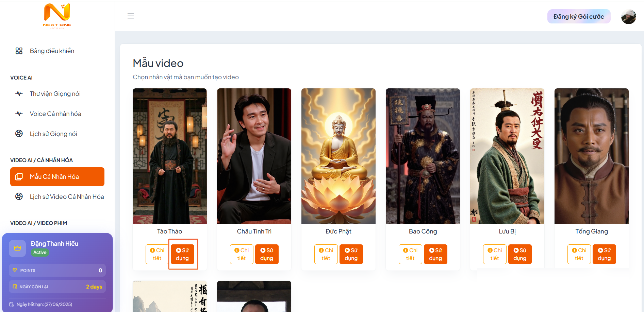Click aperture icon beside Lịch sử Video Cá Nhân Hóa
644x312 pixels.
(19, 196)
